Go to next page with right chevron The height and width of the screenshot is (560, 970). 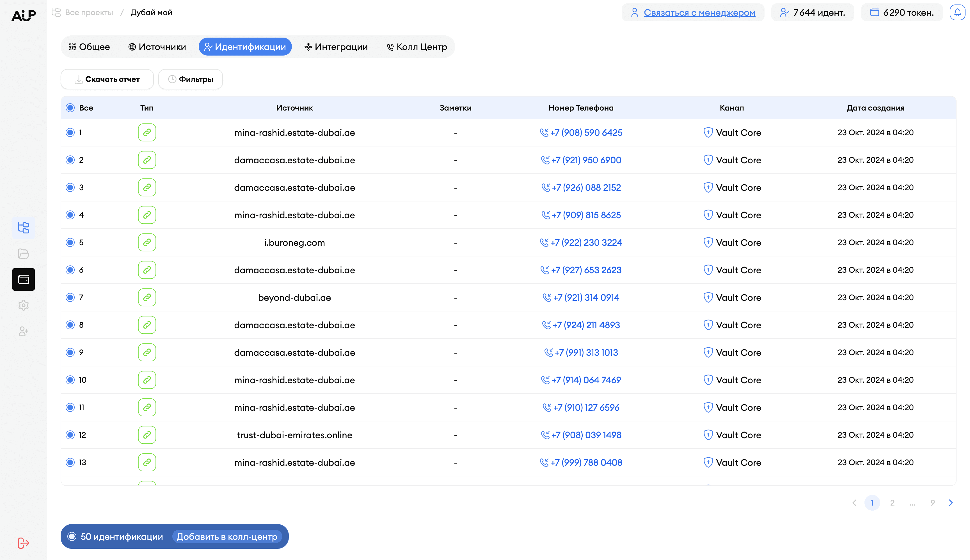950,503
